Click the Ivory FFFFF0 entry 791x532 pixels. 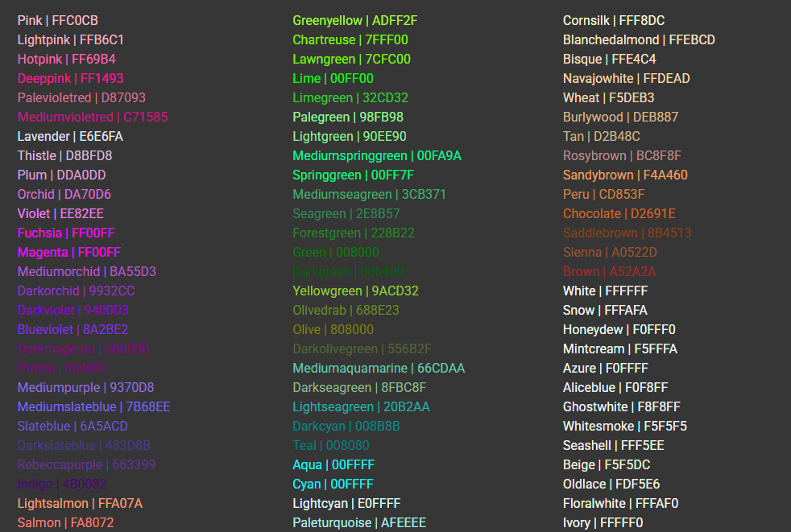click(x=603, y=522)
